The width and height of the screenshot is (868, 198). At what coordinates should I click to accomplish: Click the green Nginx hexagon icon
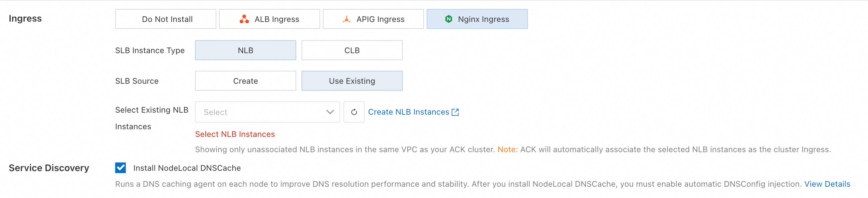coord(448,19)
